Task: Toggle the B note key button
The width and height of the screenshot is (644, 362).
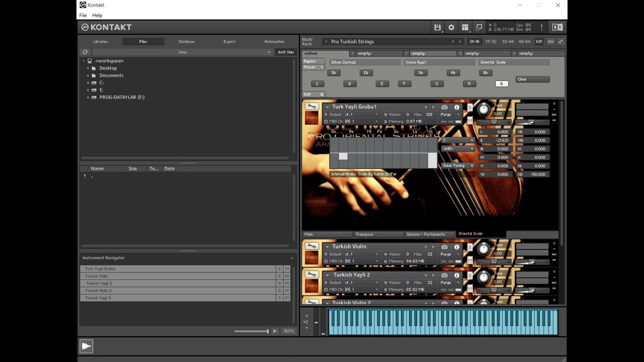Action: point(502,84)
